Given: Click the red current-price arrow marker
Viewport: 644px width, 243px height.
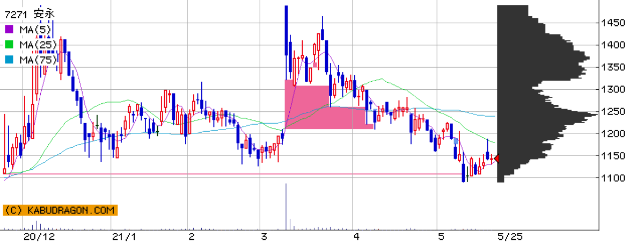Looking at the screenshot, I should point(496,158).
